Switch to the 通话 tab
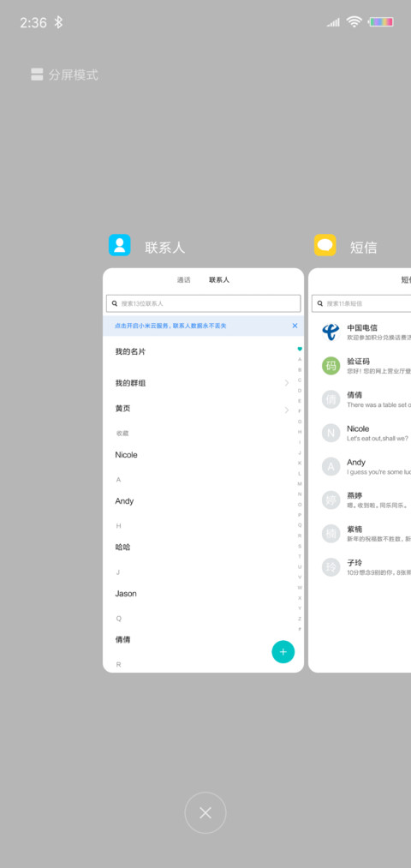Screen dimensions: 411x868 [x=183, y=280]
